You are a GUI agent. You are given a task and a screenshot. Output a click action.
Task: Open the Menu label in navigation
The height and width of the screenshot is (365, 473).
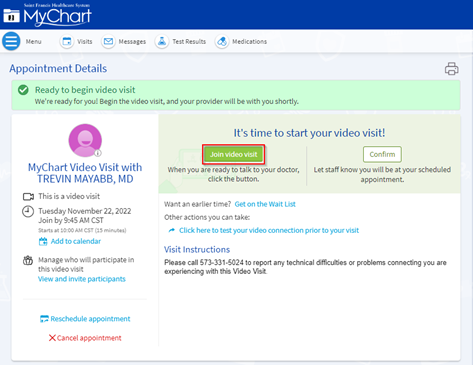pyautogui.click(x=34, y=42)
